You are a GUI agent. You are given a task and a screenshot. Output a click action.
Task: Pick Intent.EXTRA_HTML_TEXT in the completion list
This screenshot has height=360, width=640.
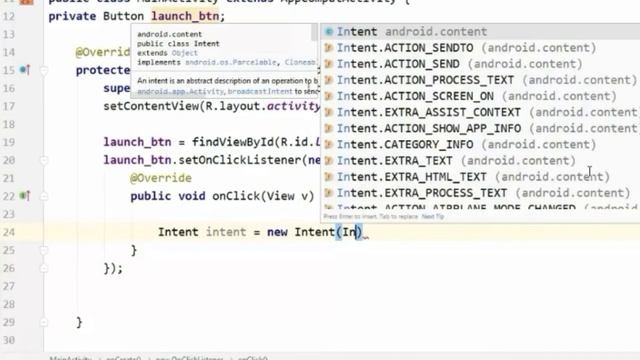pos(480,177)
